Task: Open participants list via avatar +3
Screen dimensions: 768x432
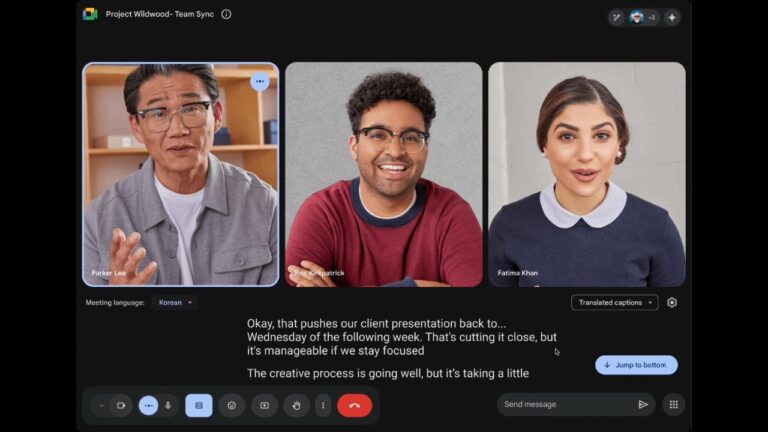Action: (x=643, y=18)
